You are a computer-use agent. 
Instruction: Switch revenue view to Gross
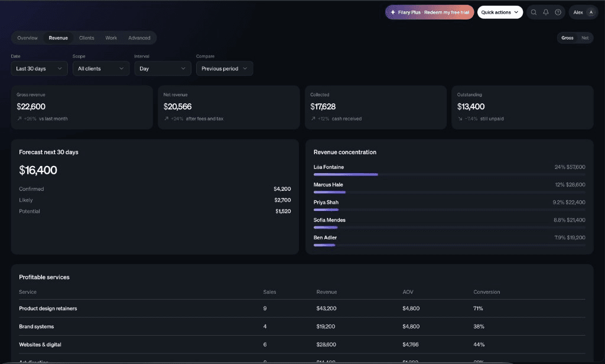[567, 38]
